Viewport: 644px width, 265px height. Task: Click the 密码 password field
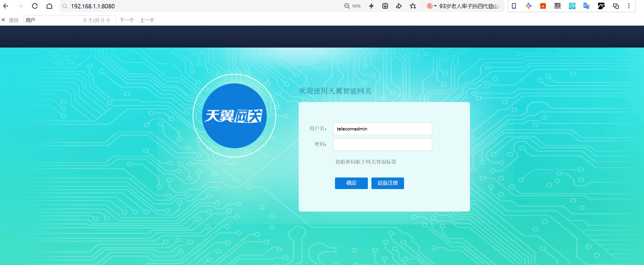click(382, 145)
